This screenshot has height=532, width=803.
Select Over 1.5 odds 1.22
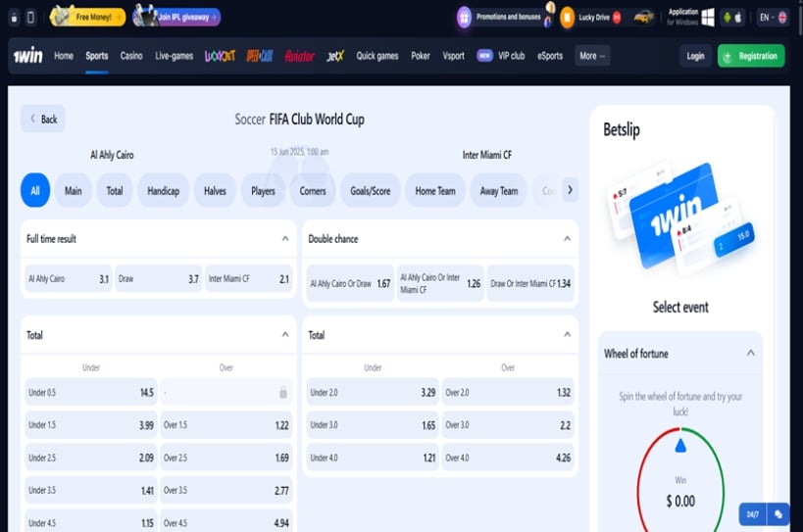click(x=226, y=425)
